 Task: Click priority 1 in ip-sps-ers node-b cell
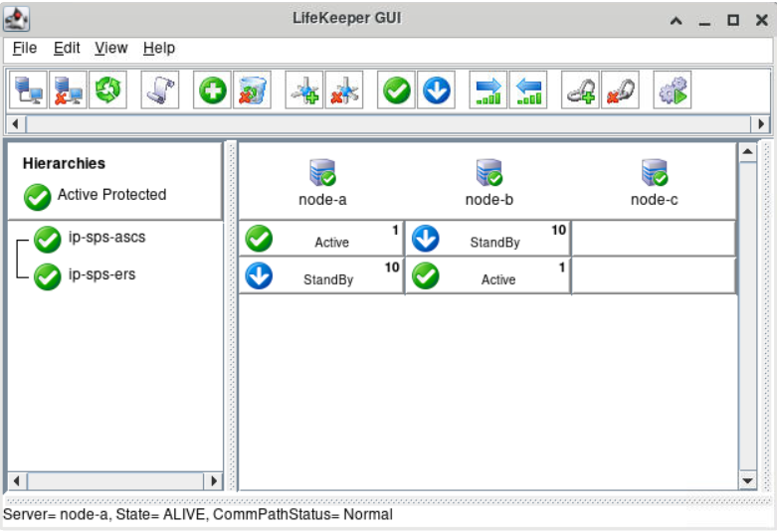(x=562, y=267)
